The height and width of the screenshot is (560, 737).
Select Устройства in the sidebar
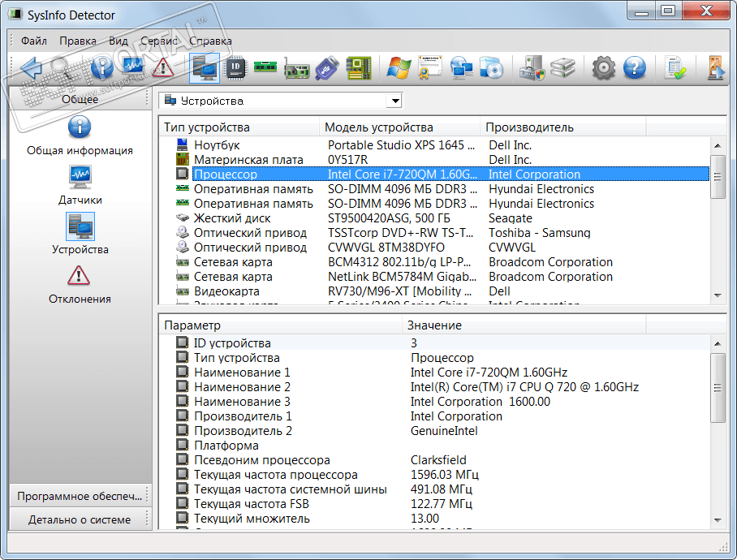point(80,234)
